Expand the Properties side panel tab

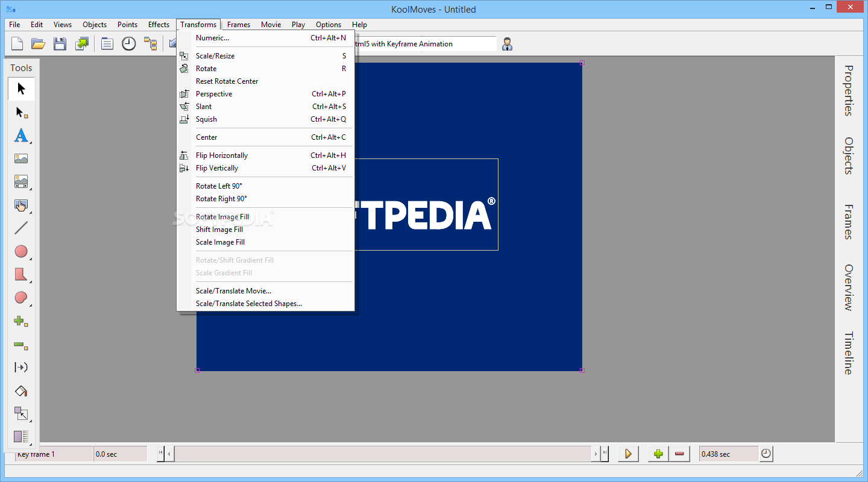(848, 90)
